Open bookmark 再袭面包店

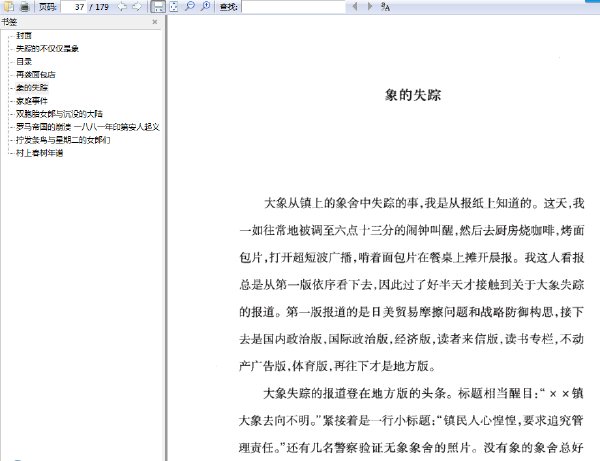click(36, 75)
